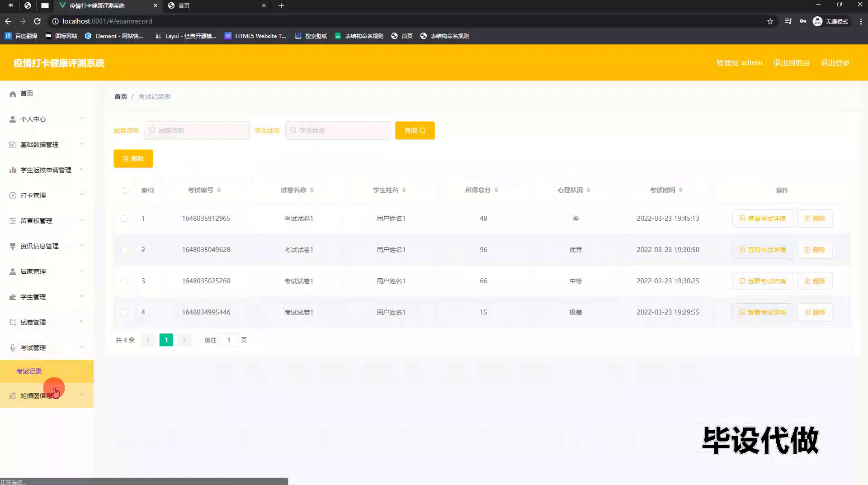Open new browser tab

tap(281, 5)
